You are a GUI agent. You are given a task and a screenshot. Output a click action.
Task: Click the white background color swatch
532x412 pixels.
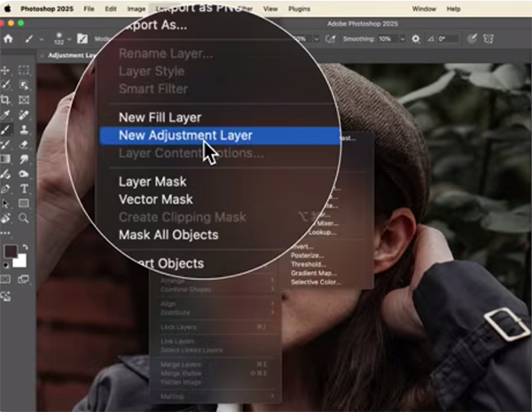click(x=21, y=261)
